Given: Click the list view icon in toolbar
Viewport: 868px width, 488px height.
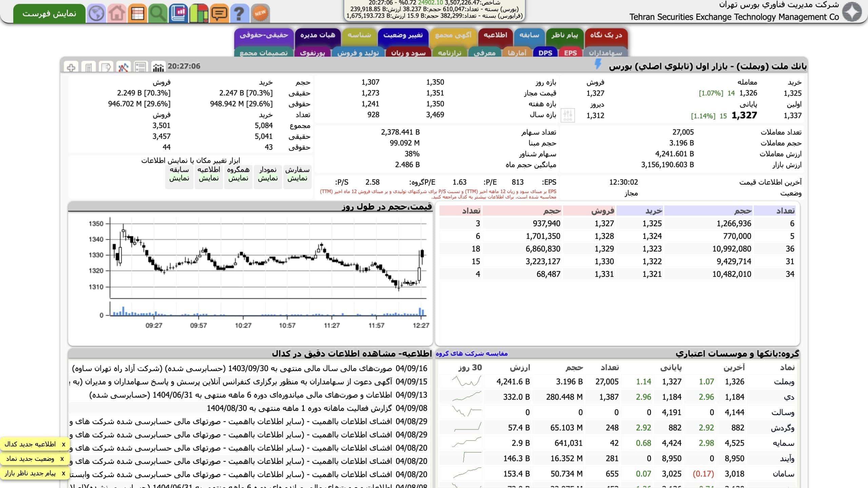Looking at the screenshot, I should point(140,67).
